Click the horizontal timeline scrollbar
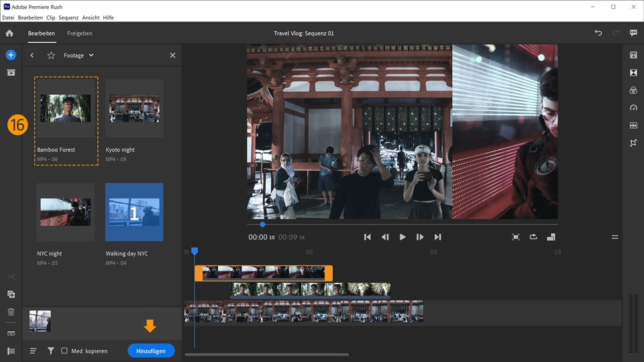Viewport: 644px width, 362px height. 266,355
